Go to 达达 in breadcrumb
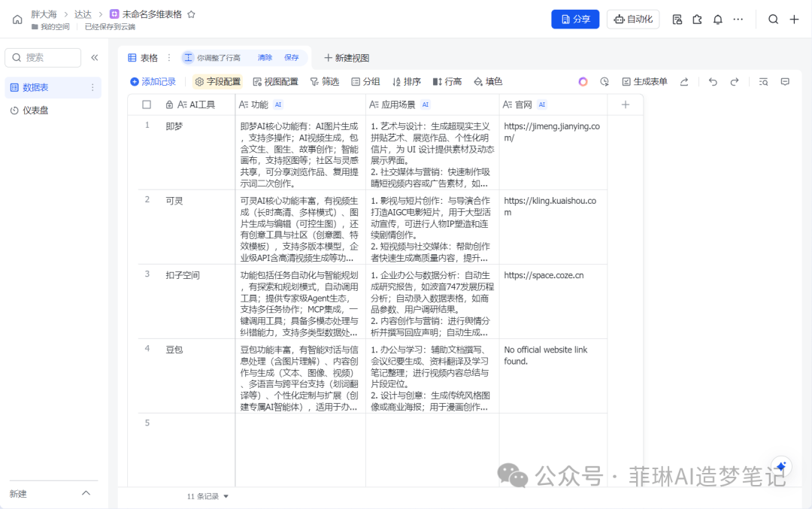Image resolution: width=812 pixels, height=509 pixels. 83,14
